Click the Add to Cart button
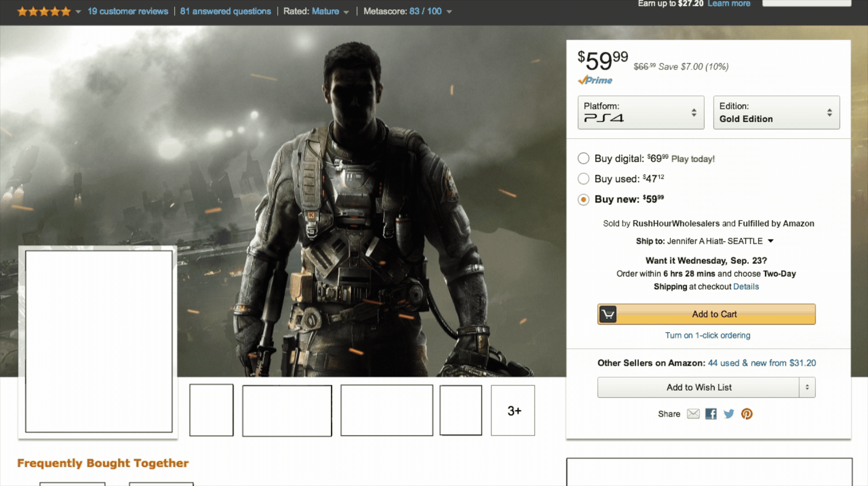868x486 pixels. pos(707,314)
